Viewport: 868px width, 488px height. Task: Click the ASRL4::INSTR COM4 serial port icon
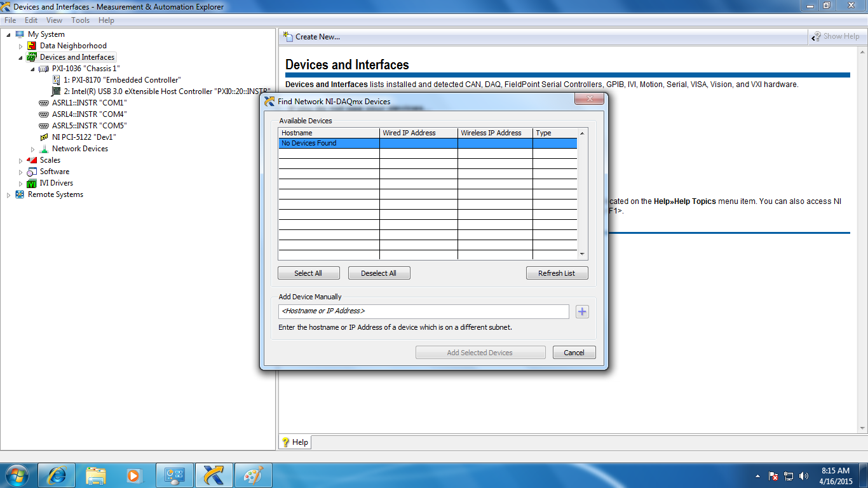[44, 114]
